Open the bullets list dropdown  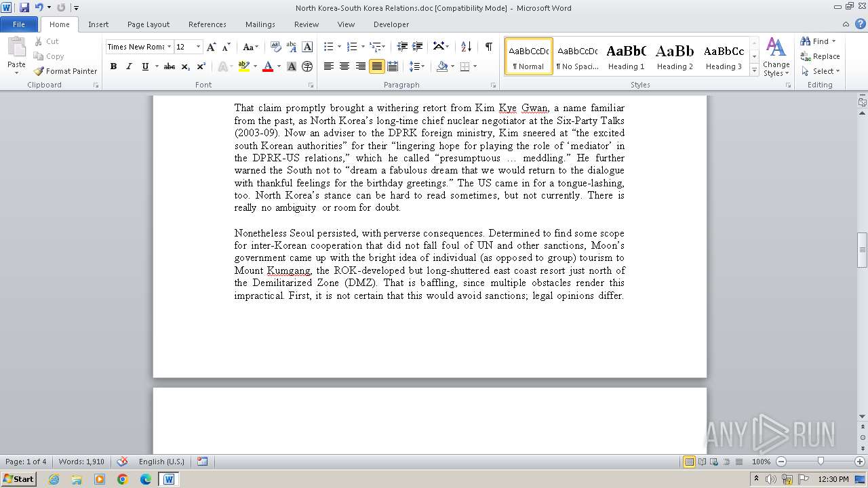click(338, 47)
